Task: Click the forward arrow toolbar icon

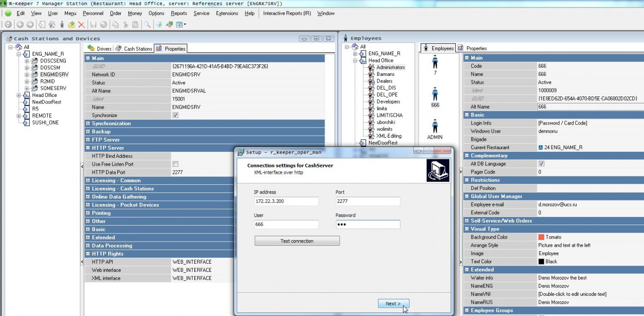Action: 30,24
